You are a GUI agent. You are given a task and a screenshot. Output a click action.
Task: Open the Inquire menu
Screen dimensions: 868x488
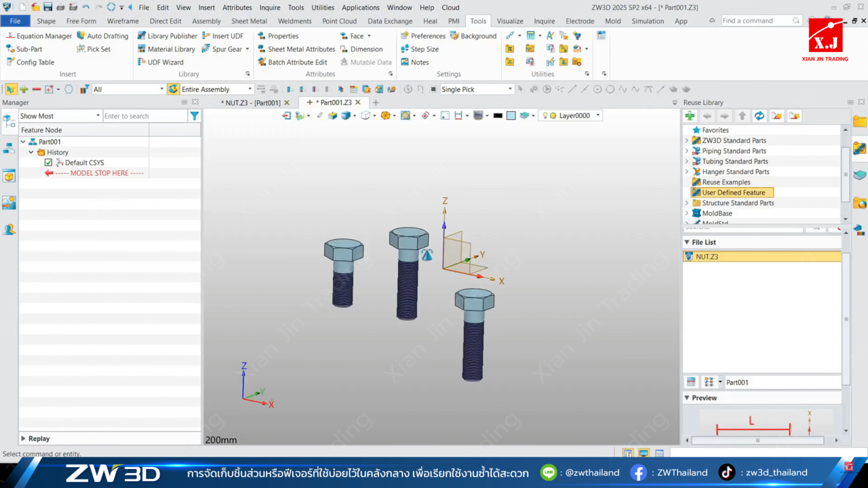[x=269, y=7]
